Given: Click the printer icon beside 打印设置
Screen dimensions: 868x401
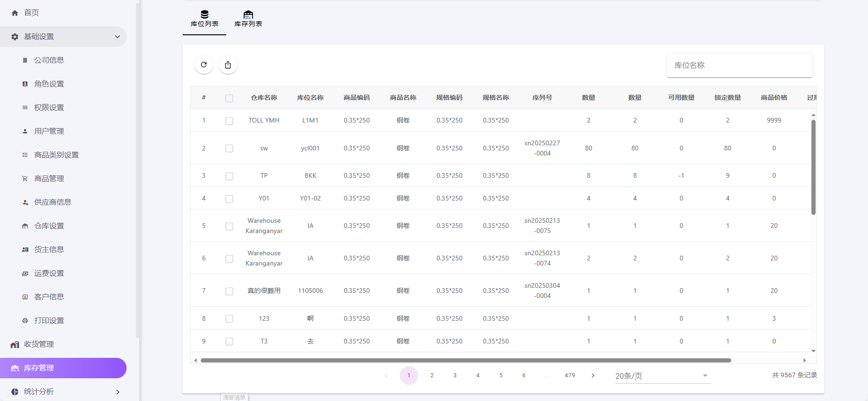Looking at the screenshot, I should tap(25, 321).
